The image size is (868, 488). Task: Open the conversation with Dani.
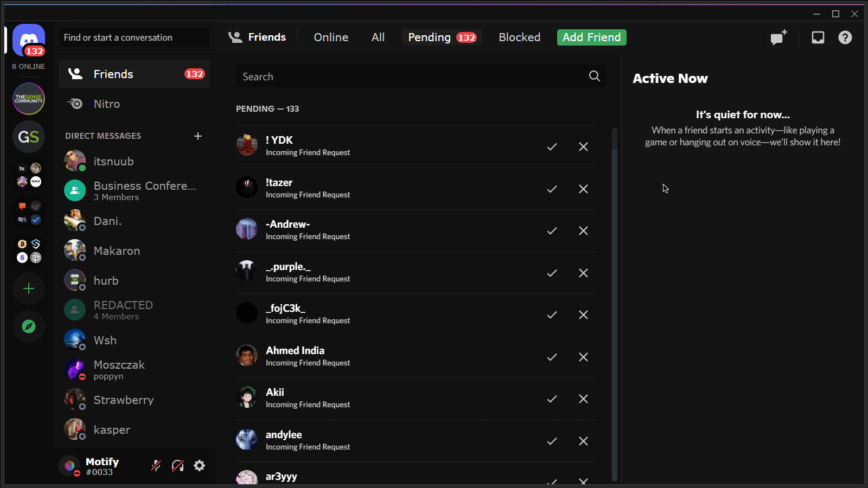(108, 221)
